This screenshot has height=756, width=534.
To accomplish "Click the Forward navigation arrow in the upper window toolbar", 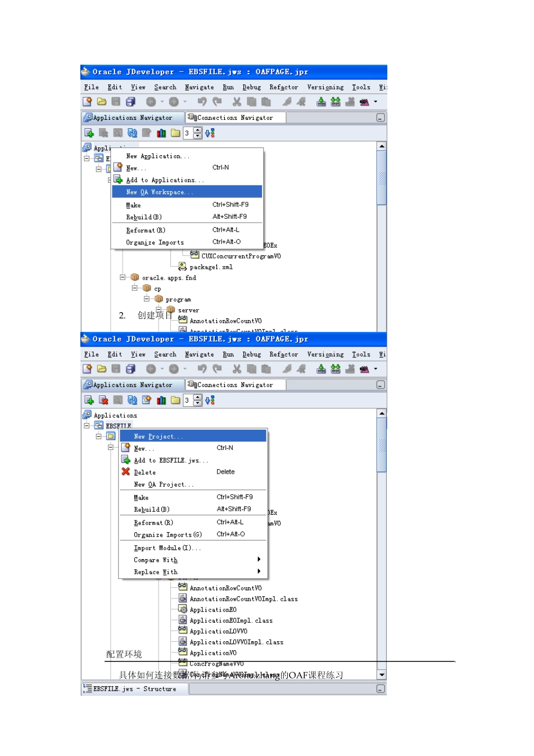I will [174, 102].
